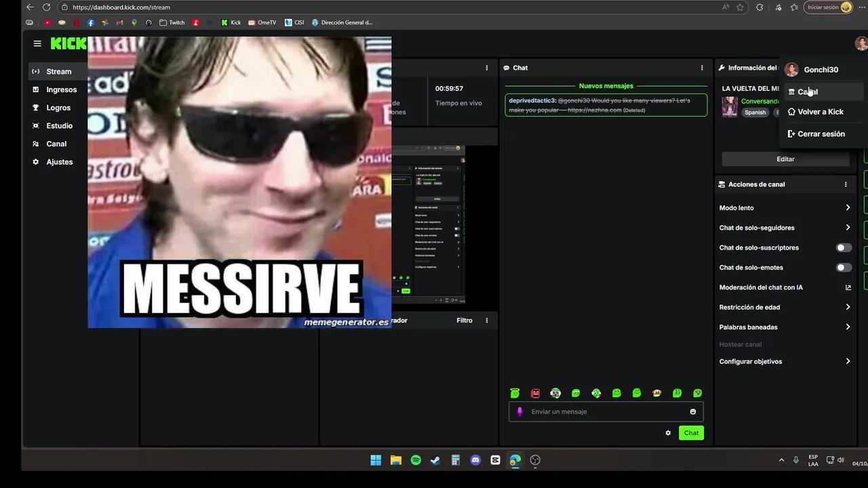Open File Explorer from the taskbar

(x=396, y=460)
